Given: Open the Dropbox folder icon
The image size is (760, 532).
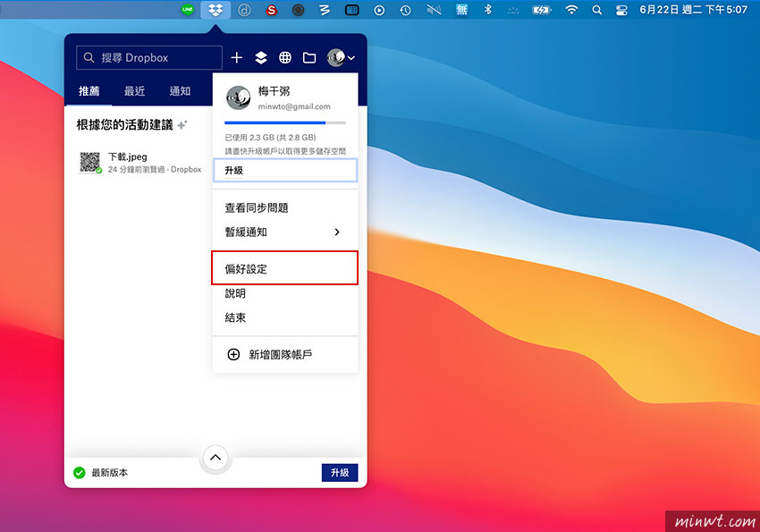Looking at the screenshot, I should (309, 57).
